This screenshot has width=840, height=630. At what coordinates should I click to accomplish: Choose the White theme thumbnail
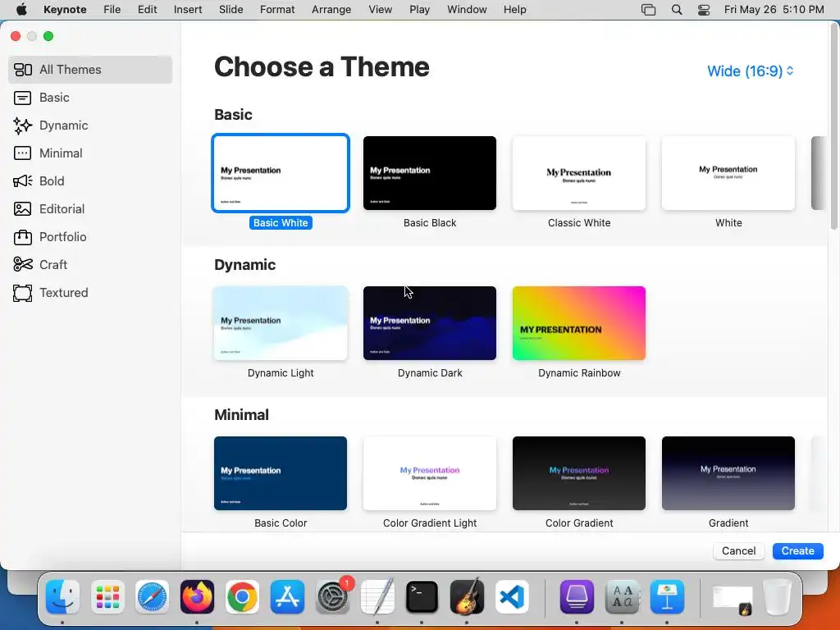tap(728, 173)
